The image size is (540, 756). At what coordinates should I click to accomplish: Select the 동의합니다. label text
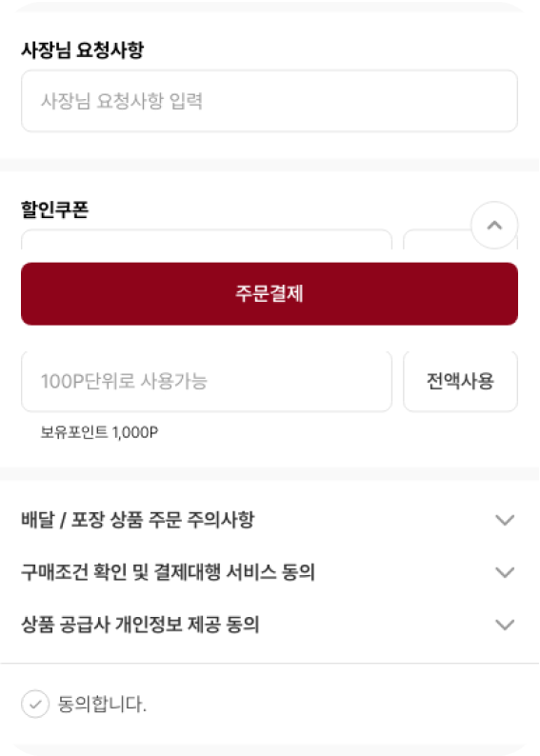pyautogui.click(x=102, y=704)
